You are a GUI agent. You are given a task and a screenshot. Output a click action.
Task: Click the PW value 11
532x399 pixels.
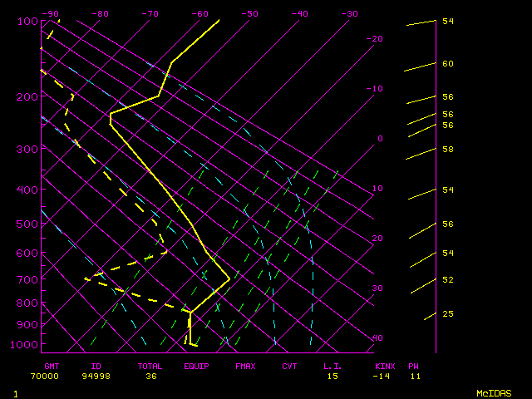pos(414,376)
